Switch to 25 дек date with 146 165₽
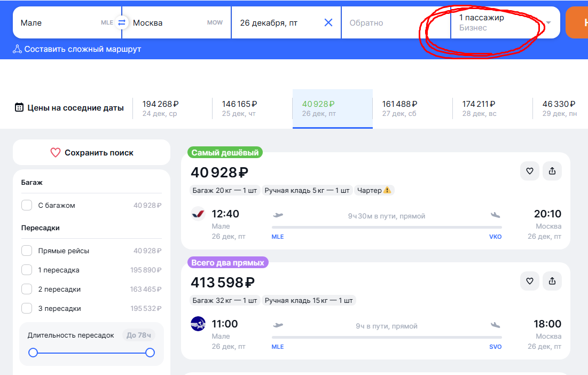The width and height of the screenshot is (588, 375). pos(252,108)
